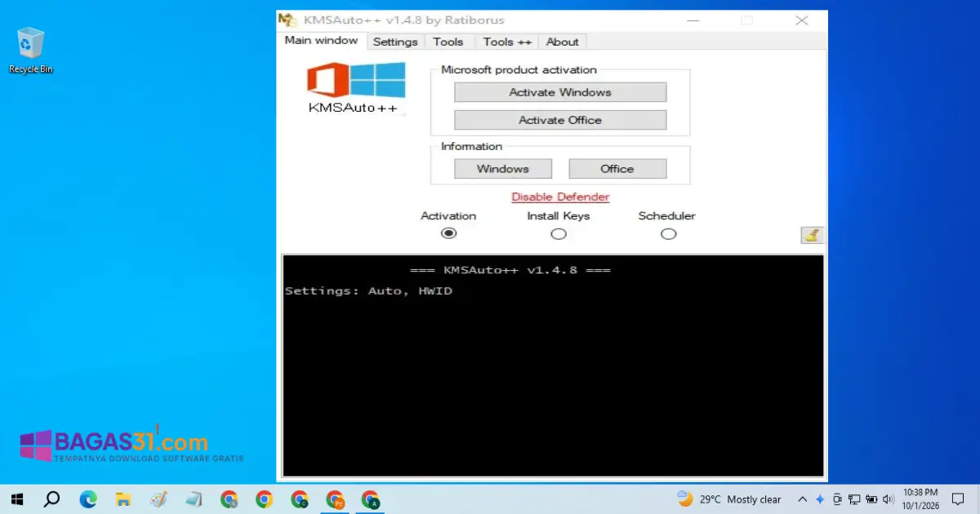
Task: Launch Microsoft Edge from taskbar
Action: [x=87, y=498]
